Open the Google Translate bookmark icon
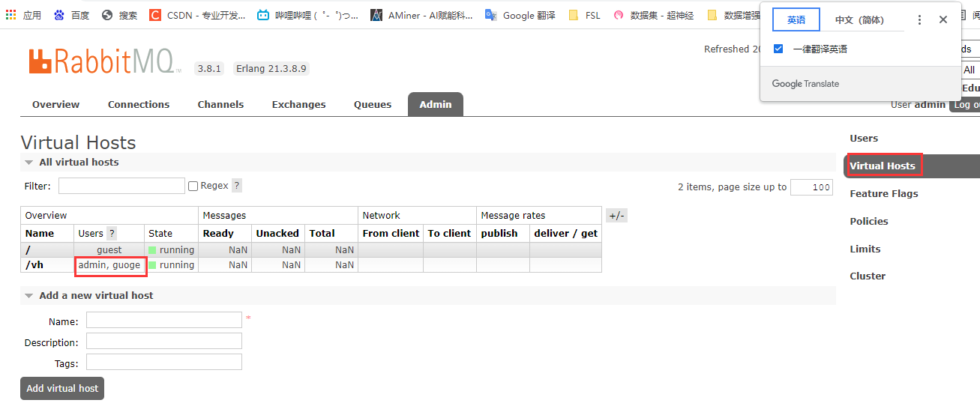Image resolution: width=980 pixels, height=409 pixels. pos(491,15)
